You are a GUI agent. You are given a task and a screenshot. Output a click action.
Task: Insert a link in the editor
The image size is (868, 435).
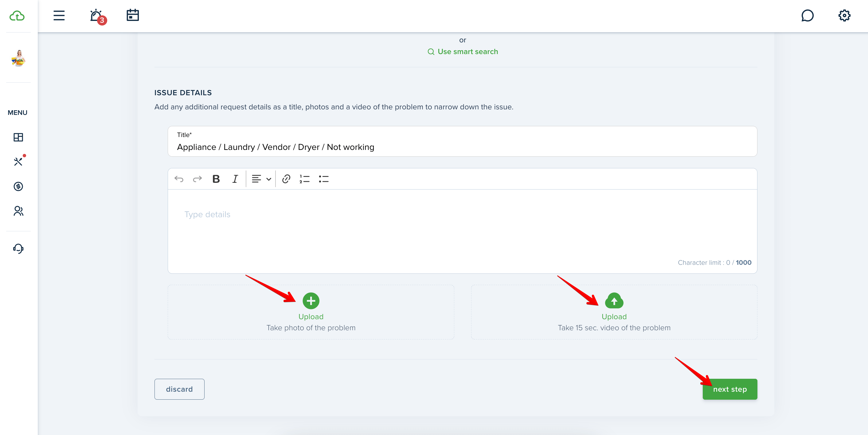[x=286, y=179]
